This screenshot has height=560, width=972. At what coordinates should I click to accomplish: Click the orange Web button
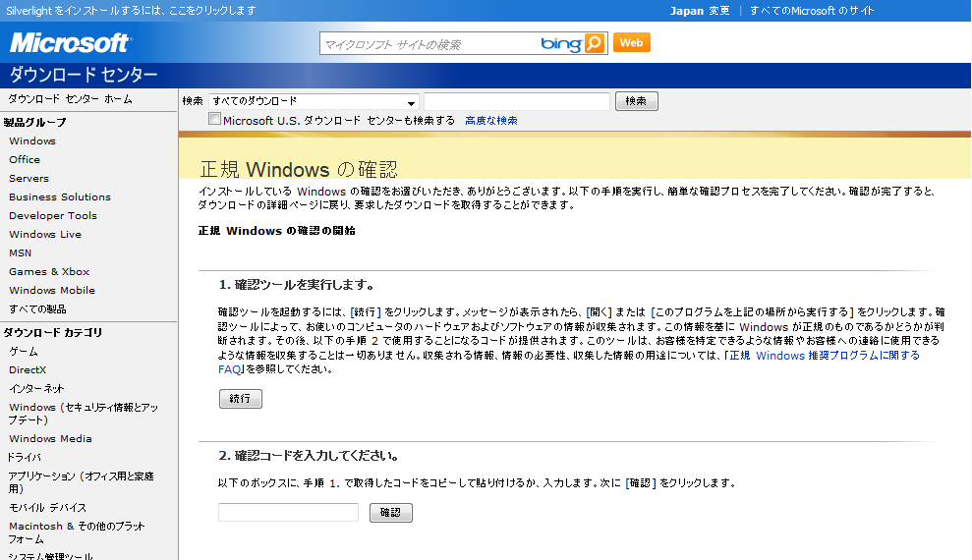pyautogui.click(x=632, y=43)
